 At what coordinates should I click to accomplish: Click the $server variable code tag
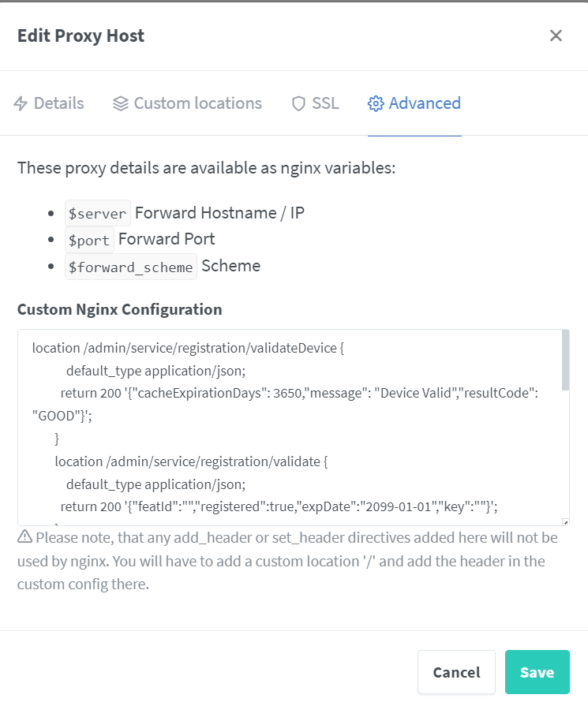tap(98, 213)
